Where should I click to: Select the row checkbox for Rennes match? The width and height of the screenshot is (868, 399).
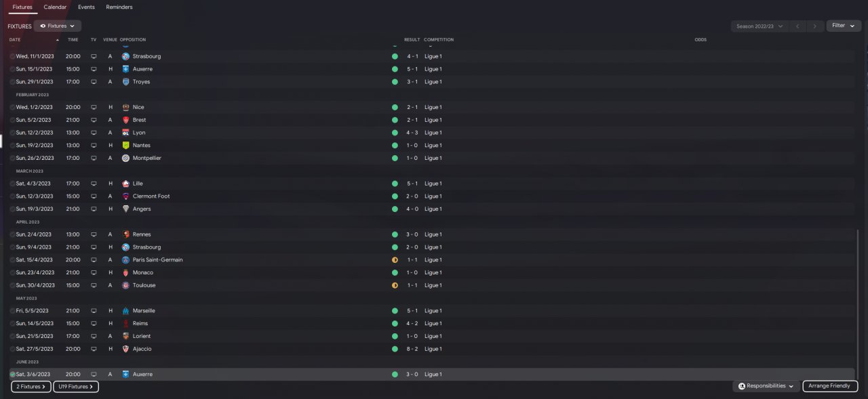12,234
